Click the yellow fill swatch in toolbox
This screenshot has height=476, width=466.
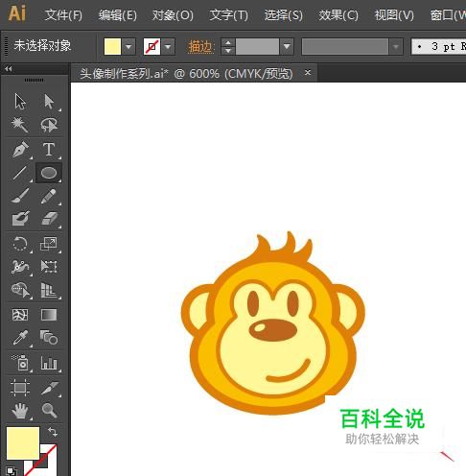pyautogui.click(x=23, y=443)
